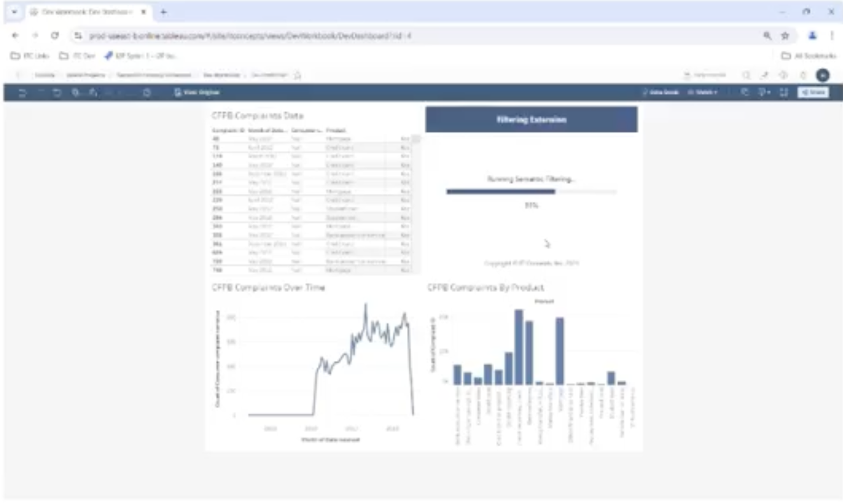Click the browser forward arrow
Image resolution: width=843 pixels, height=504 pixels.
[34, 36]
